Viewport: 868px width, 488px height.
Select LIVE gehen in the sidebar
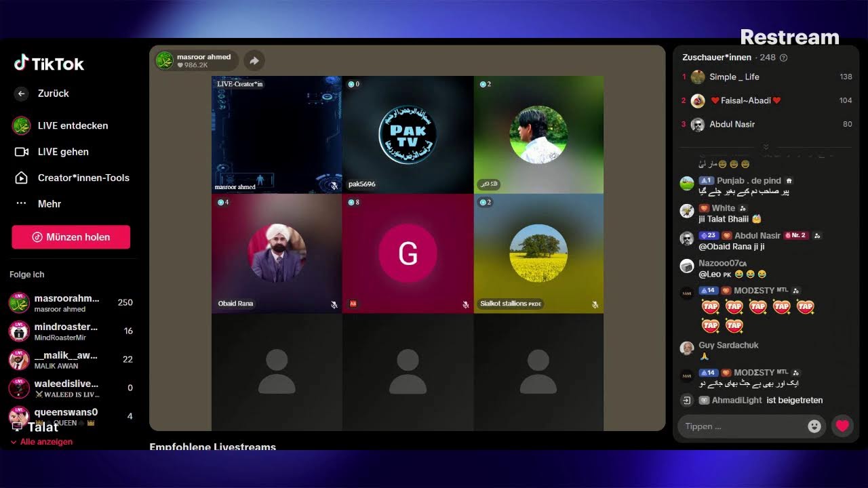pyautogui.click(x=52, y=152)
